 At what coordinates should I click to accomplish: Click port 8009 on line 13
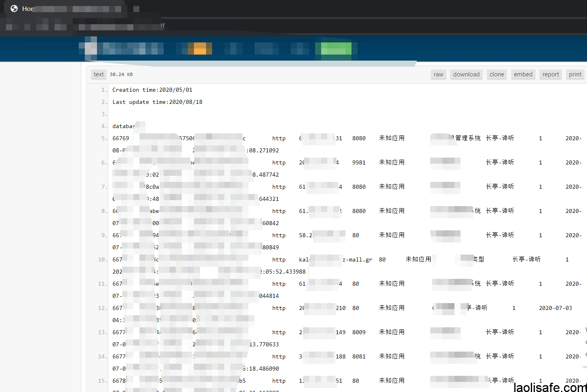pos(359,332)
